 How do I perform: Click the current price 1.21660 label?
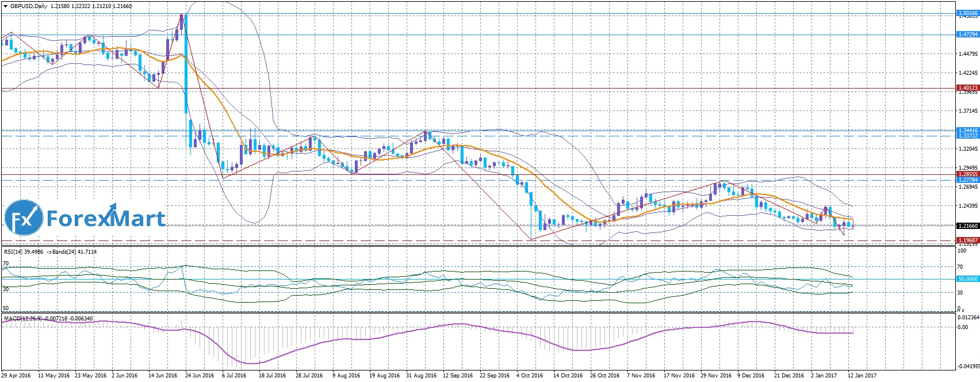967,226
